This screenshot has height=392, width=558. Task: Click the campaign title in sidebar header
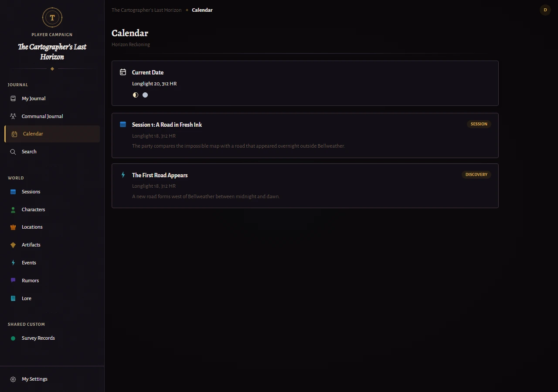click(x=52, y=52)
